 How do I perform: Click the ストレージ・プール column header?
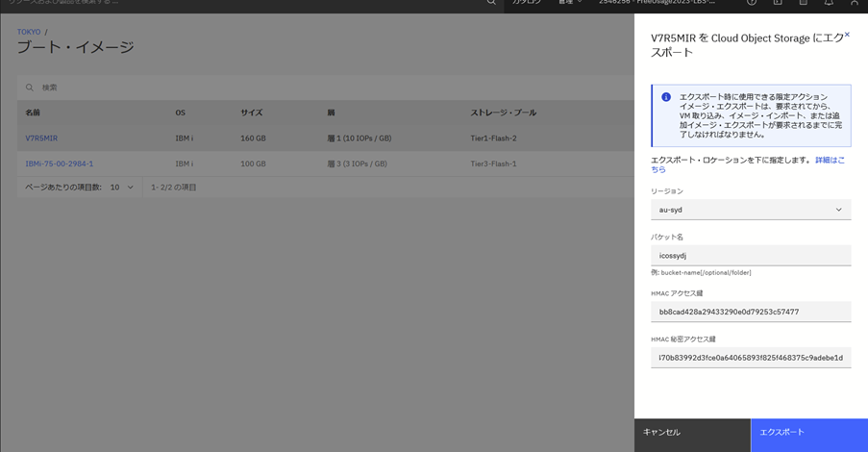click(503, 113)
